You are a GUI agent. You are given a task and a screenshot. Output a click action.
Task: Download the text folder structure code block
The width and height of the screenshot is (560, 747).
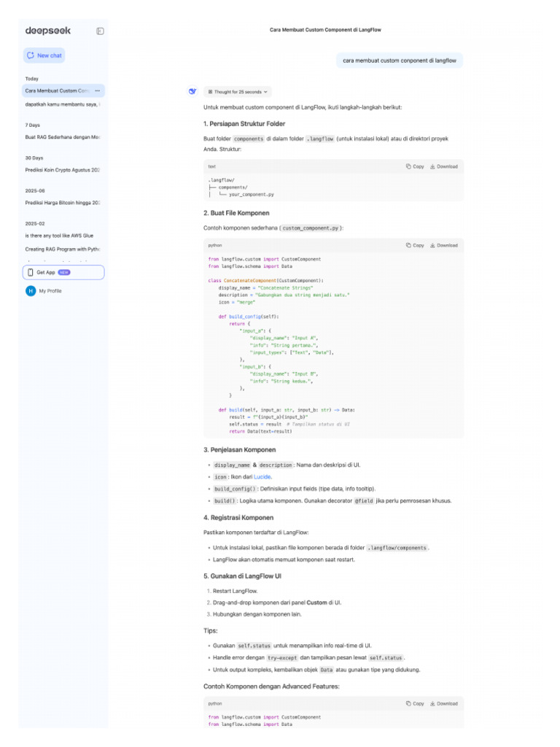tap(444, 166)
